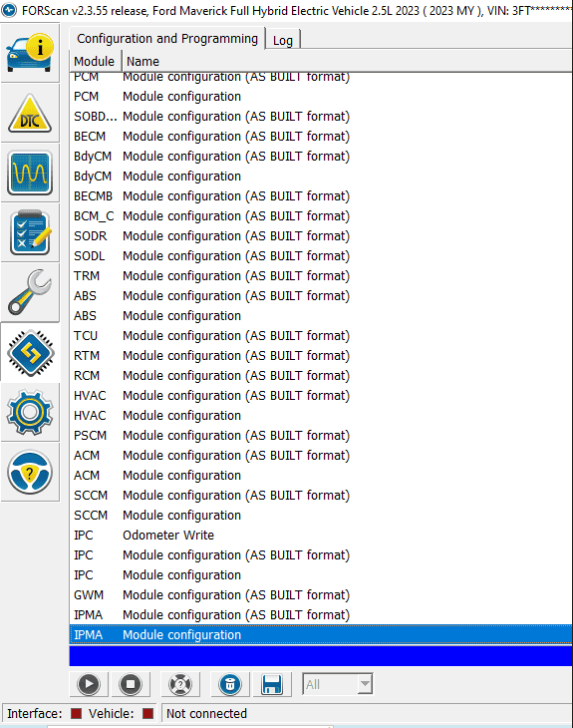Select ACM Module configuration (AS BUILT format)

[321, 456]
